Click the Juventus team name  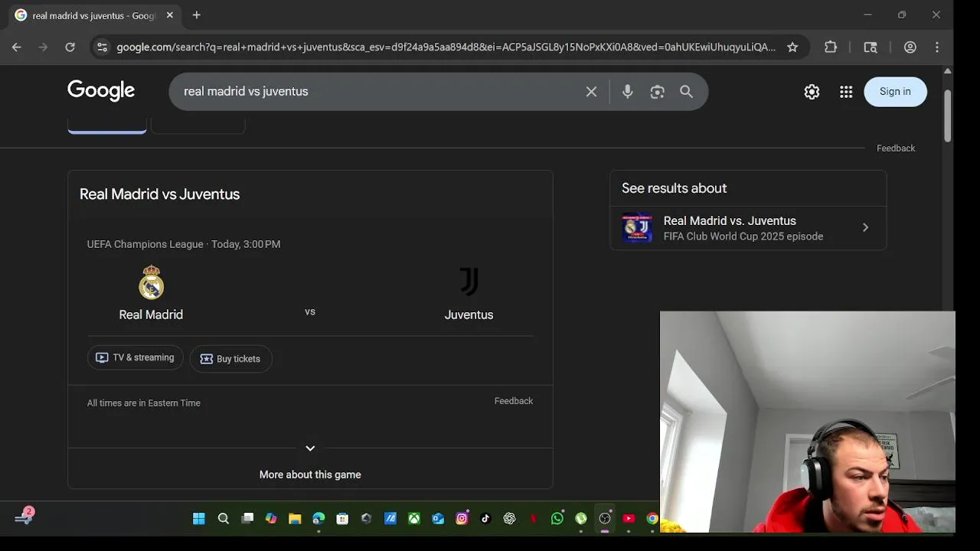click(x=469, y=315)
